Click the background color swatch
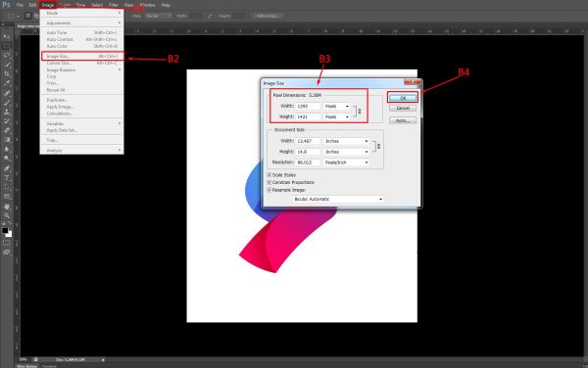Image resolution: width=588 pixels, height=368 pixels. click(9, 235)
